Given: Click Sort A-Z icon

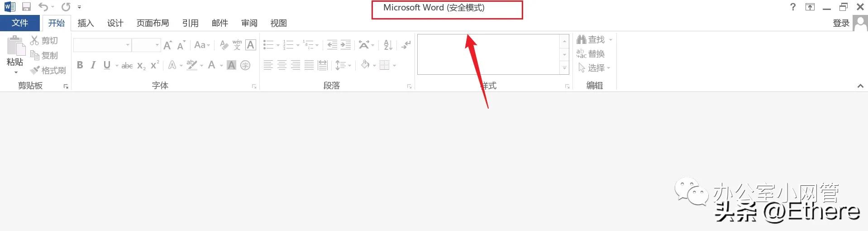Looking at the screenshot, I should [388, 45].
